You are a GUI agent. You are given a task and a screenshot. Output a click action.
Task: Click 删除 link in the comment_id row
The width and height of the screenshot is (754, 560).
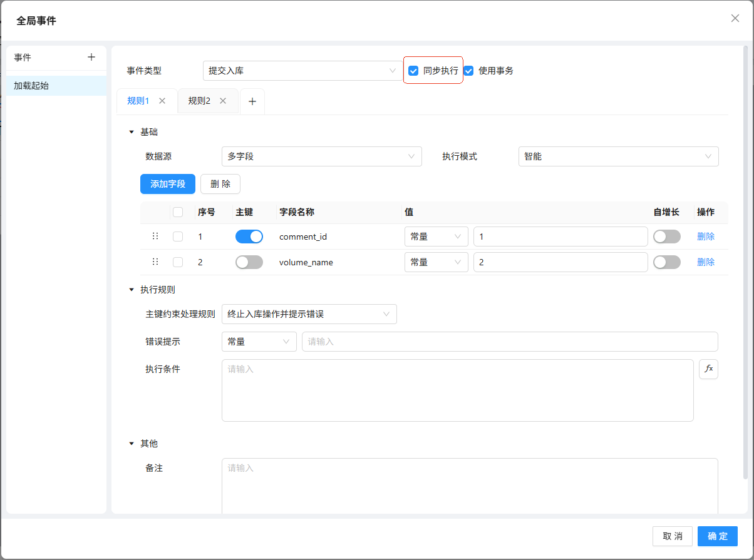click(x=706, y=237)
